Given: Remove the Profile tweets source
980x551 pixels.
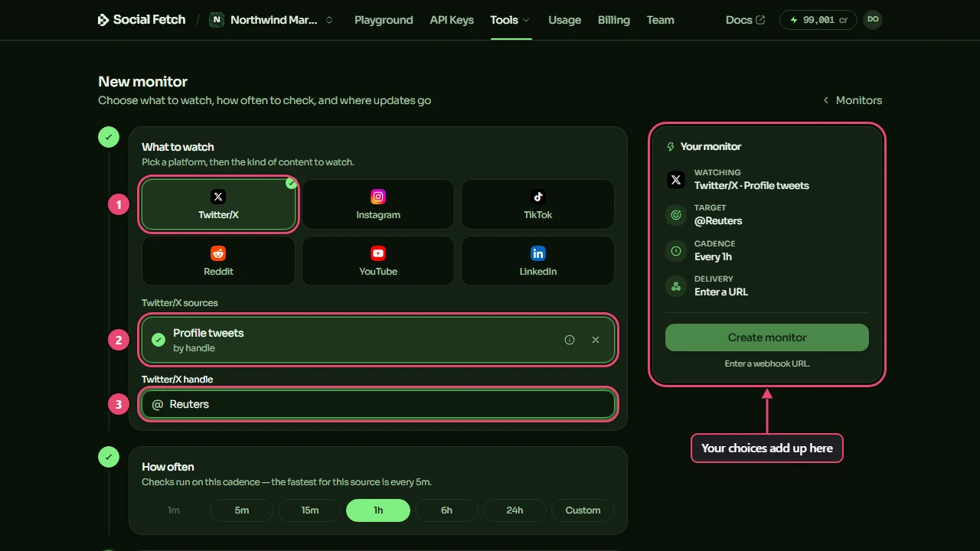Looking at the screenshot, I should pyautogui.click(x=596, y=340).
